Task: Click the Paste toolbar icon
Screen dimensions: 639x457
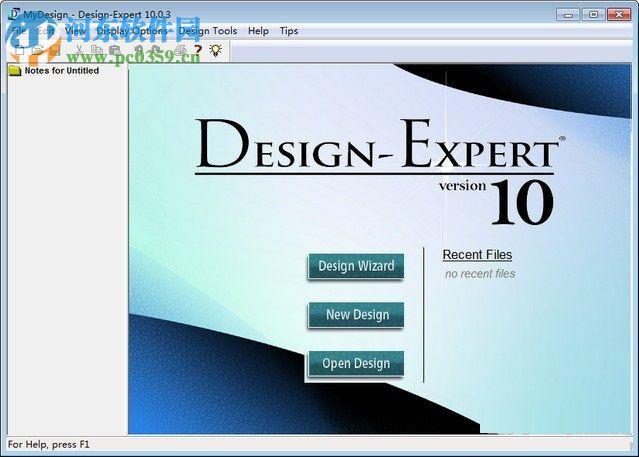Action: [115, 51]
